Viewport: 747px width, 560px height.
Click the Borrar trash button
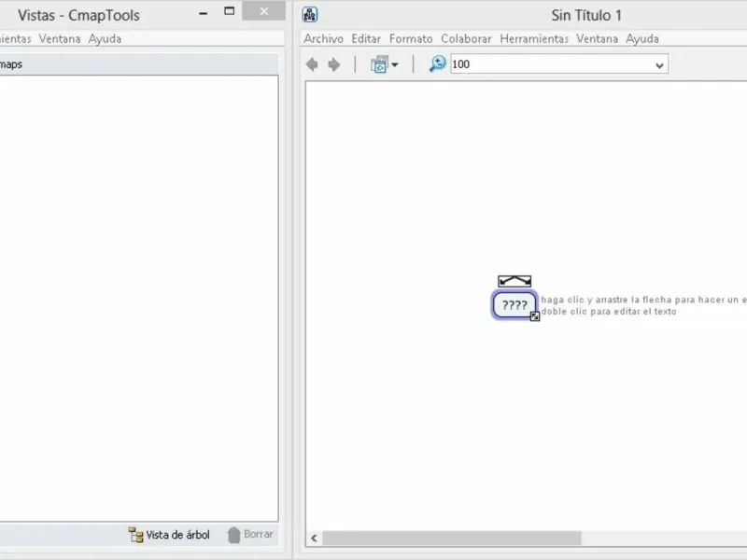click(x=250, y=535)
